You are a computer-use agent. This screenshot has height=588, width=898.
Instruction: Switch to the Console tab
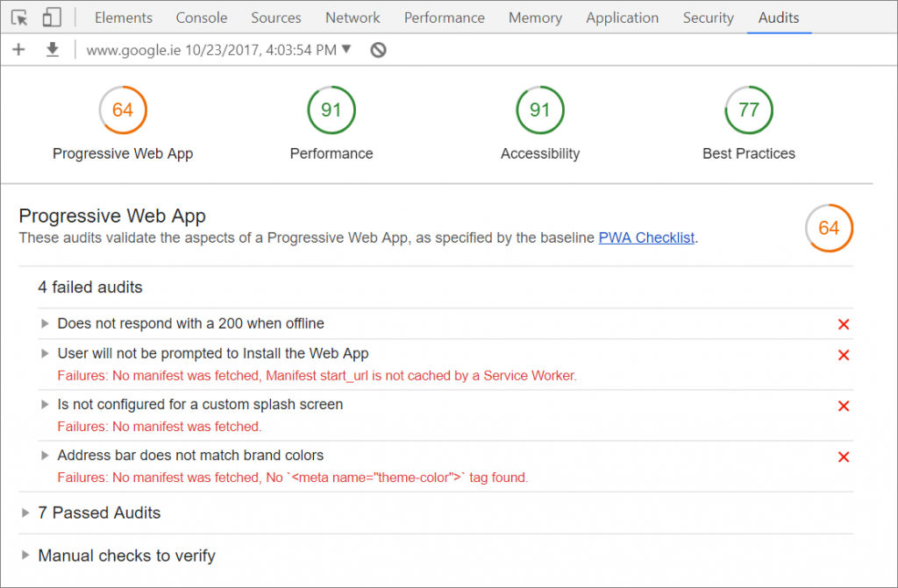[x=202, y=18]
